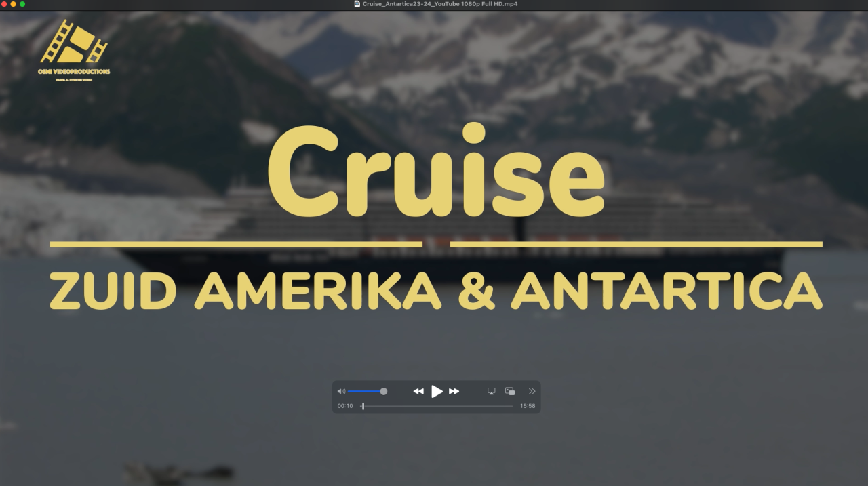Click the "ZUID AMERIKA & ANTARTICA" subtitle text
The image size is (868, 486).
(435, 291)
